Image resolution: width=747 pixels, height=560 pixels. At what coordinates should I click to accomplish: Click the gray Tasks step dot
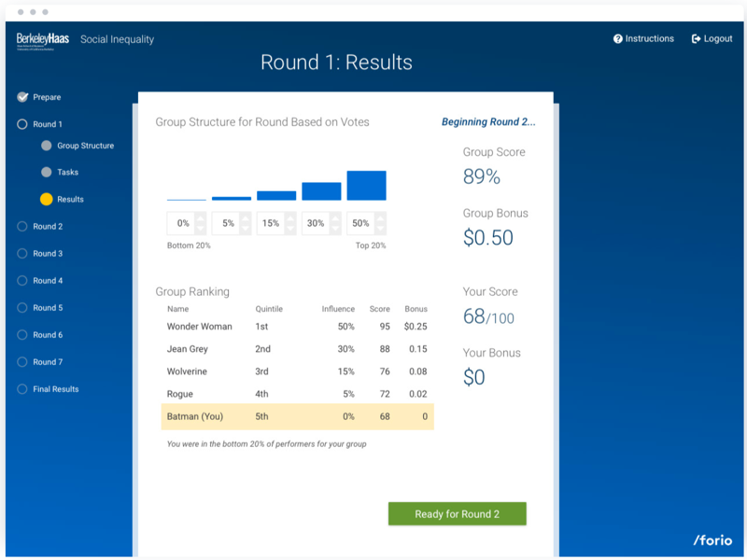[x=47, y=173]
